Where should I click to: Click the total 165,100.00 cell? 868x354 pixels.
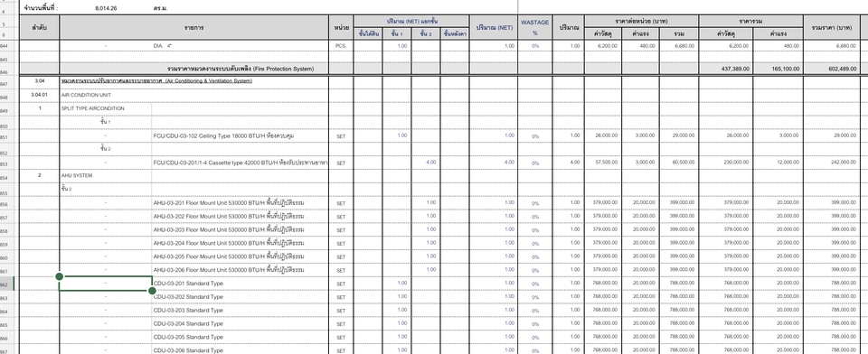(778, 70)
